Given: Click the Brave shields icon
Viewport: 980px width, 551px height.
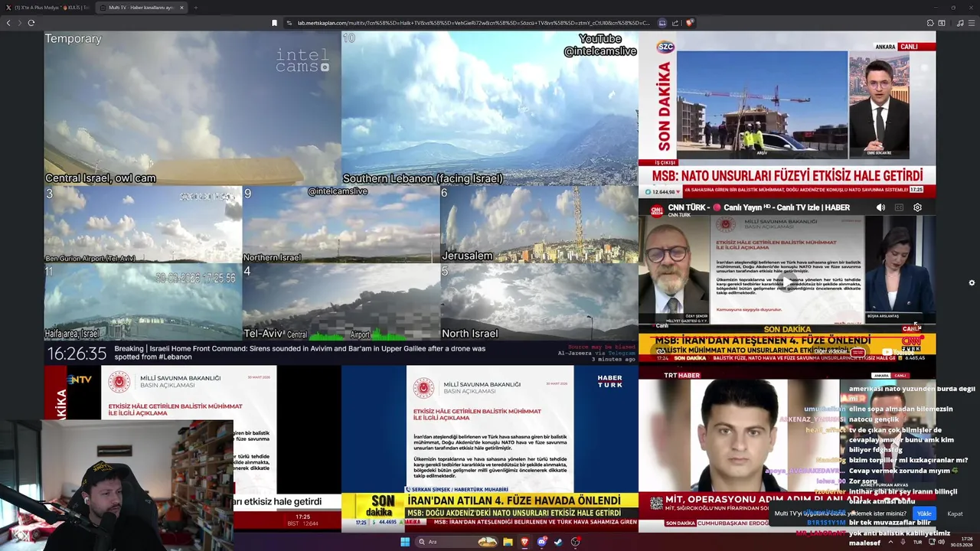Looking at the screenshot, I should pyautogui.click(x=689, y=23).
